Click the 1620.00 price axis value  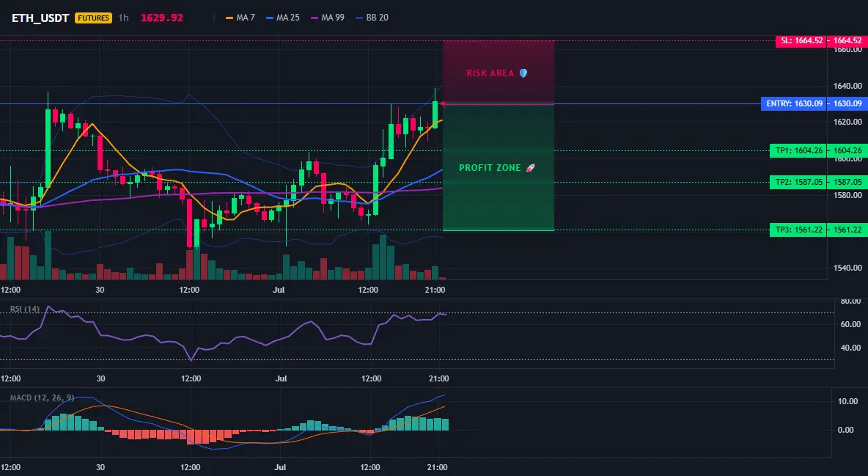click(847, 122)
